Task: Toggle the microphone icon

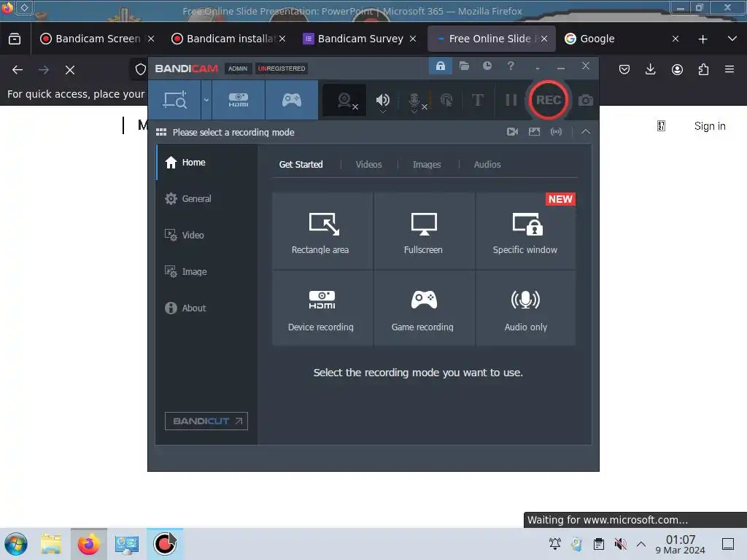Action: (414, 101)
